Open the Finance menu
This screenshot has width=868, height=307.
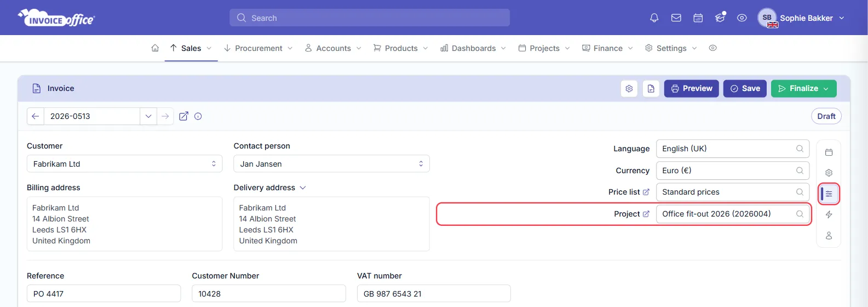pyautogui.click(x=607, y=48)
